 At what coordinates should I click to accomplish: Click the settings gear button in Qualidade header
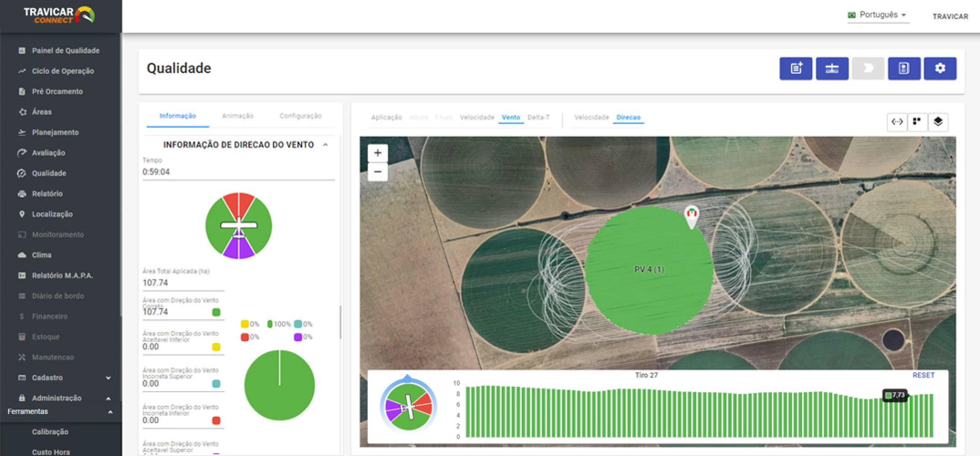point(940,68)
